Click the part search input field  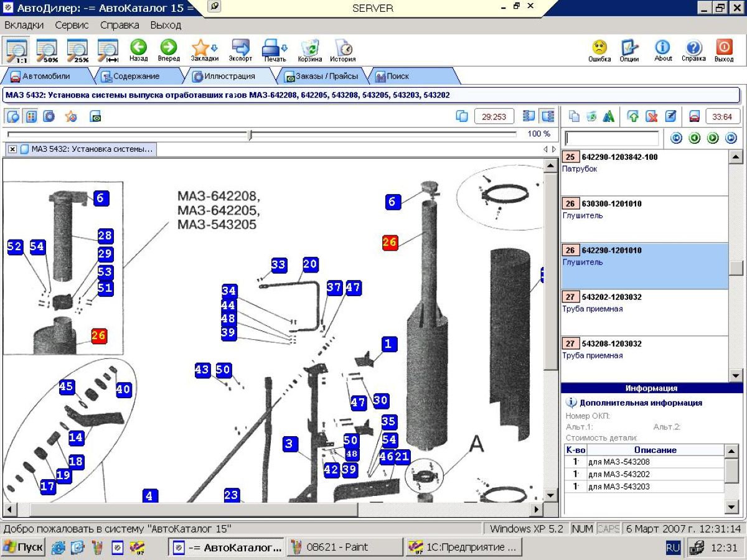tap(612, 138)
